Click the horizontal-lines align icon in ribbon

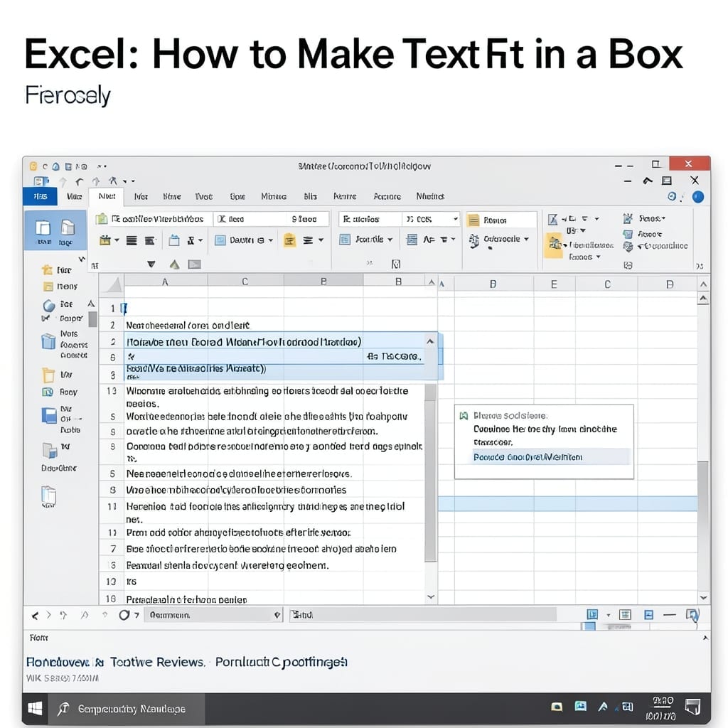coord(132,240)
